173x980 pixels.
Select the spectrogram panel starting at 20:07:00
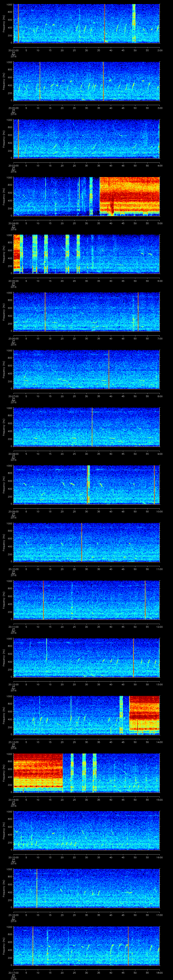pos(86,369)
